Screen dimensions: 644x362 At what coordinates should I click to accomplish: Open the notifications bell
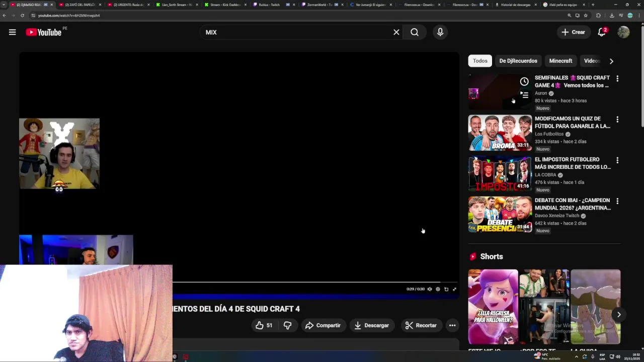[602, 32]
